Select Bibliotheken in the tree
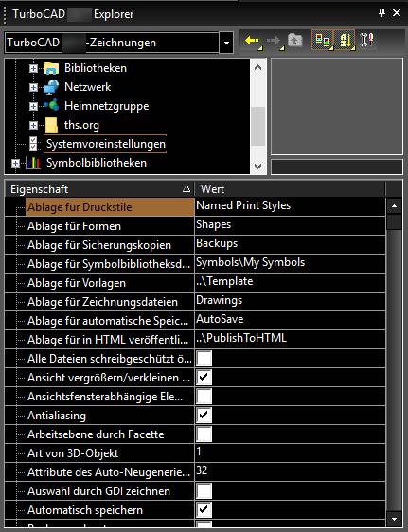 tap(96, 68)
